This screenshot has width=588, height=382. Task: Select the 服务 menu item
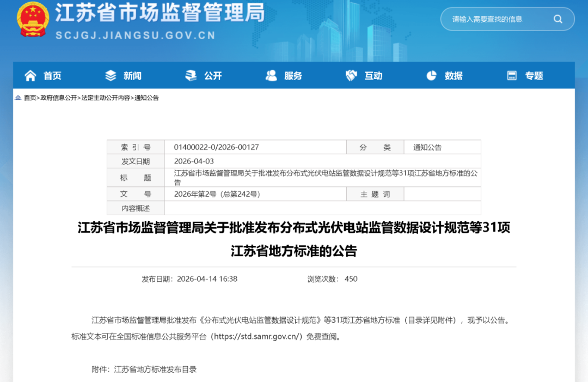pyautogui.click(x=293, y=76)
